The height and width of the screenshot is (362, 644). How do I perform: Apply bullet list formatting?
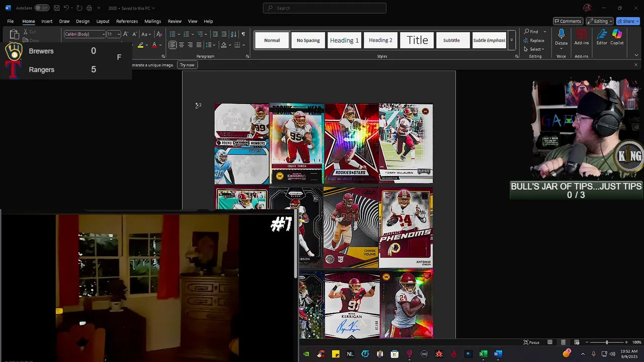pos(172,34)
